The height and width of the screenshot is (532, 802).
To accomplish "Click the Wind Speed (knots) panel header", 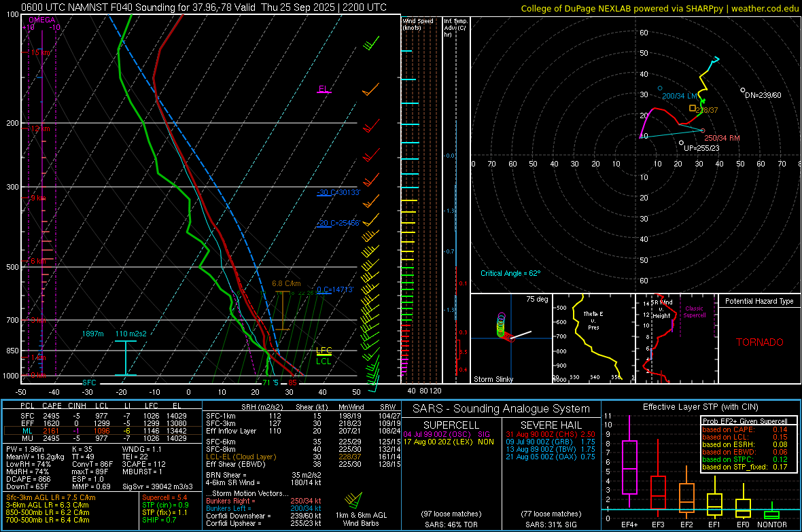I will pyautogui.click(x=418, y=24).
